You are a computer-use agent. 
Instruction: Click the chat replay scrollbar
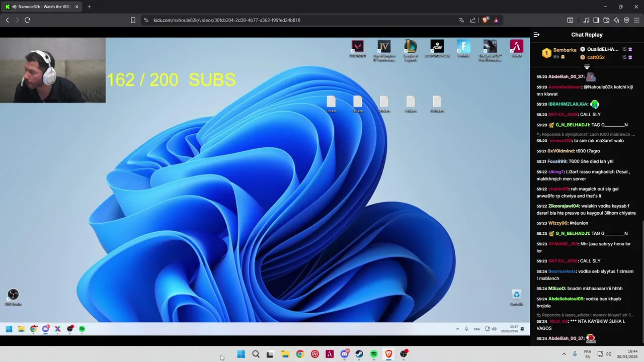click(x=642, y=282)
